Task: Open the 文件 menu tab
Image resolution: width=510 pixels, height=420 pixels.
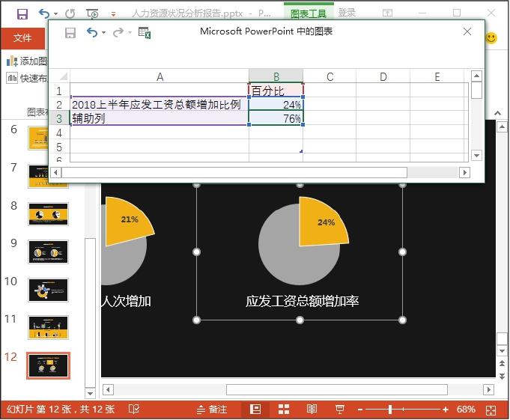Action: (22, 37)
